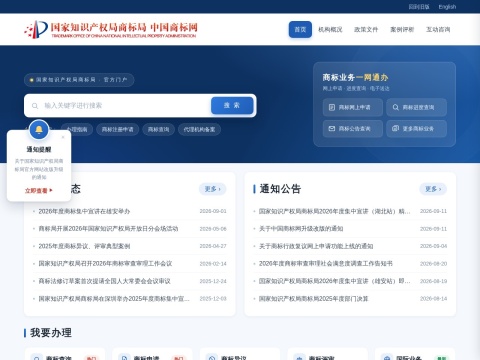Close the 通知提醒 popup
Screen dimensions: 480x360
pyautogui.click(x=63, y=137)
